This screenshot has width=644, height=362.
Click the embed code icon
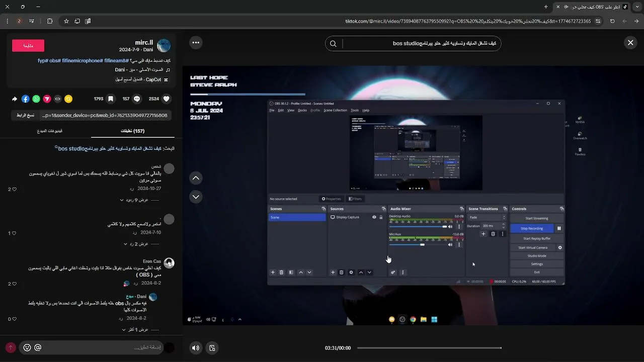pos(58,99)
